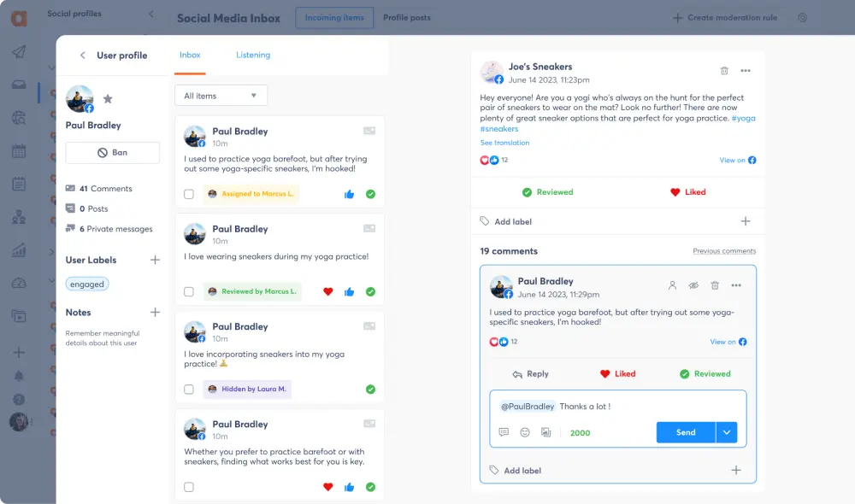
Task: Click the star icon beside Paul Bradley's avatar
Action: 108,99
